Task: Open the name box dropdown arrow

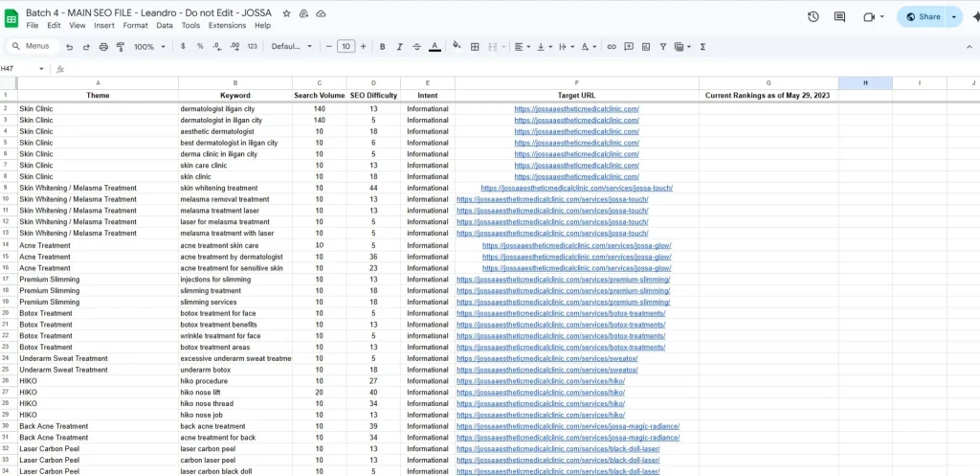Action: pyautogui.click(x=42, y=69)
